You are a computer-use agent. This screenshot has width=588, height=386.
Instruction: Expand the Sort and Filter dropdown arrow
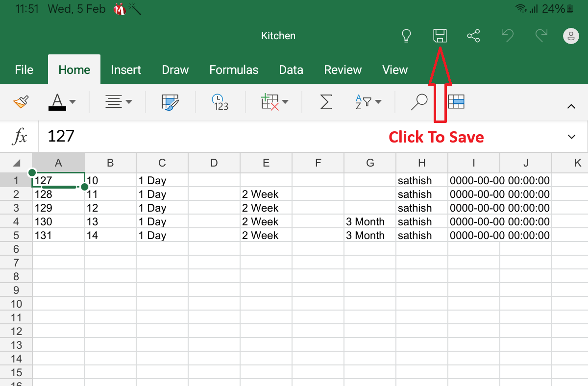378,102
